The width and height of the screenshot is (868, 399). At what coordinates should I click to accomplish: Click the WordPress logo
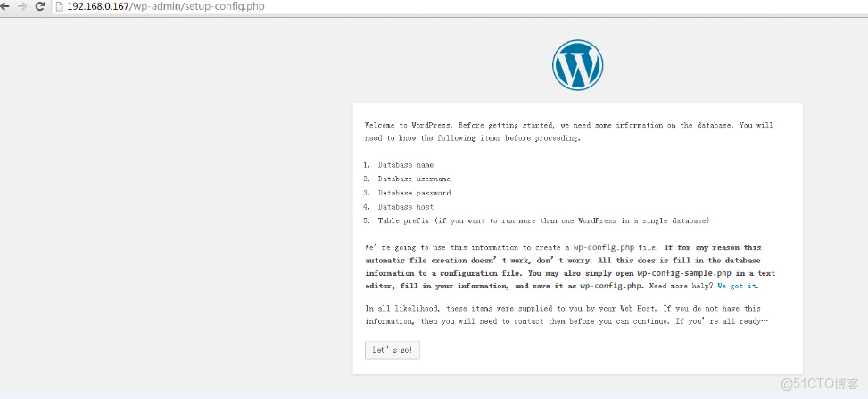[577, 65]
